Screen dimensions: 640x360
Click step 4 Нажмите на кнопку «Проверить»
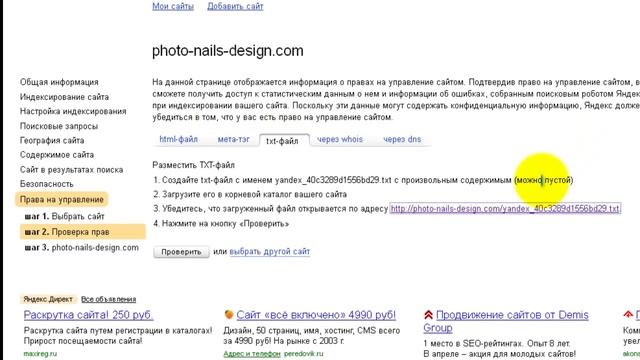coord(221,224)
